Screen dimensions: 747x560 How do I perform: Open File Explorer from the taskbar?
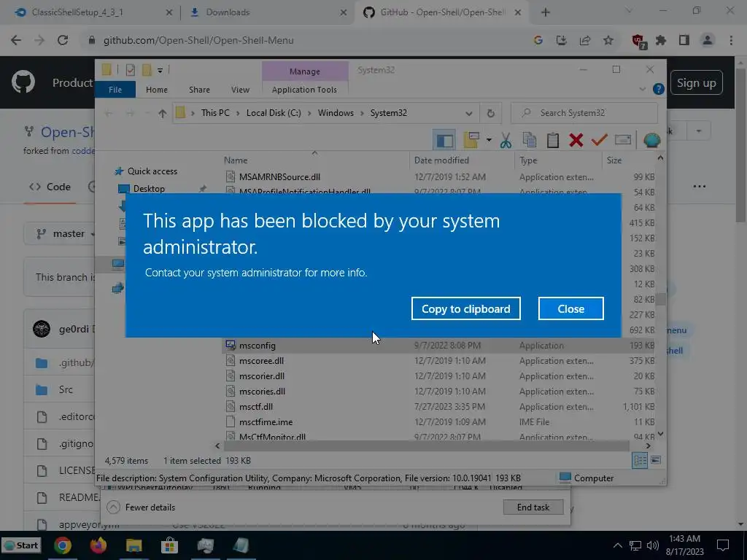click(134, 545)
